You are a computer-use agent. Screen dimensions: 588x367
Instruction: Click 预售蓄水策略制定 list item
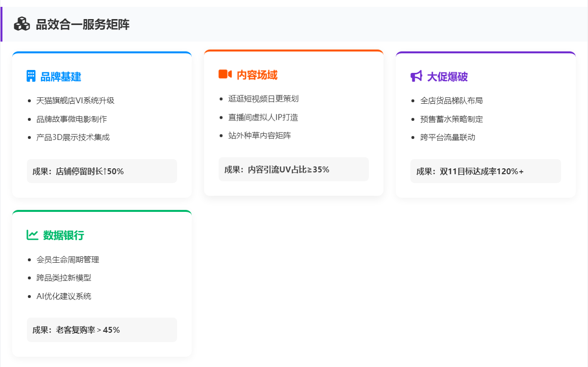pyautogui.click(x=452, y=119)
